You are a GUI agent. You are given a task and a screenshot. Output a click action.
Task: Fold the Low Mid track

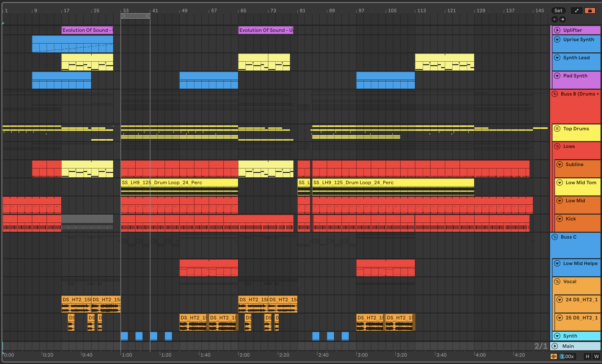point(560,201)
